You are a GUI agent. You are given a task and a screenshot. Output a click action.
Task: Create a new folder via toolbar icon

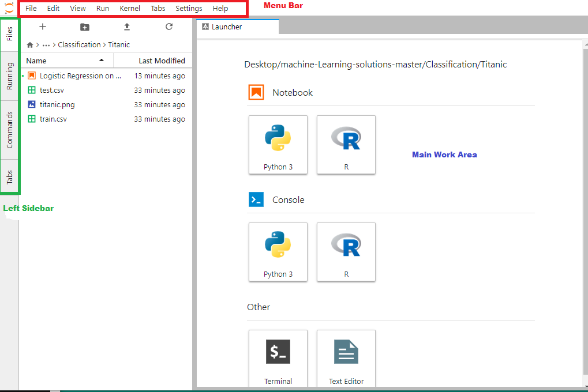tap(85, 27)
